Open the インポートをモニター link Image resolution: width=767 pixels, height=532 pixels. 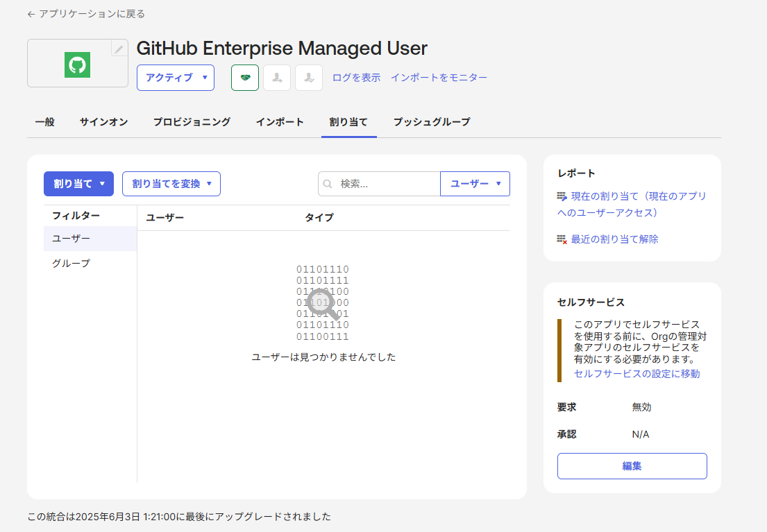point(439,78)
